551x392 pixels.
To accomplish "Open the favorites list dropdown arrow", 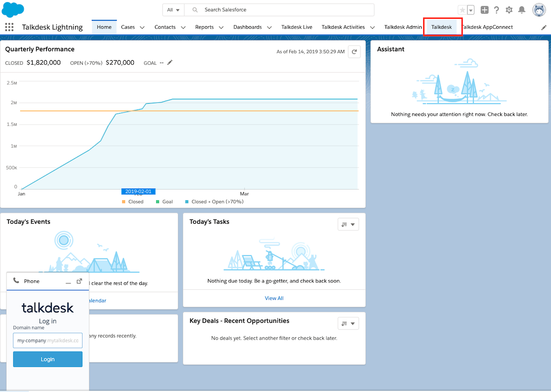I will pos(471,10).
